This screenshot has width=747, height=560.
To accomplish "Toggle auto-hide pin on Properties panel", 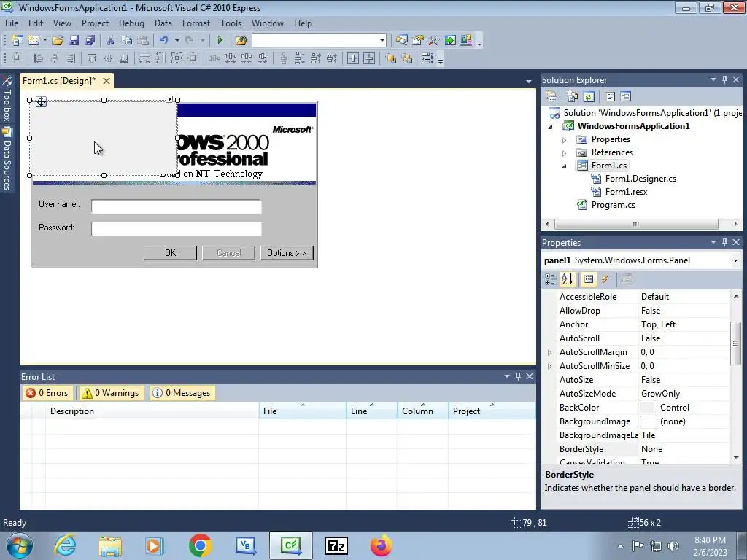I will click(x=724, y=242).
